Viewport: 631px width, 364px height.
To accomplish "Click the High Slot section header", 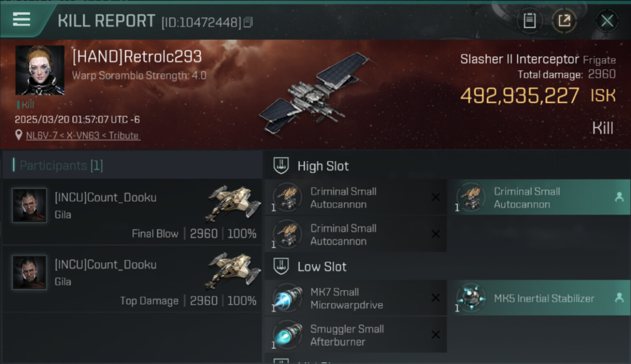I will (311, 166).
